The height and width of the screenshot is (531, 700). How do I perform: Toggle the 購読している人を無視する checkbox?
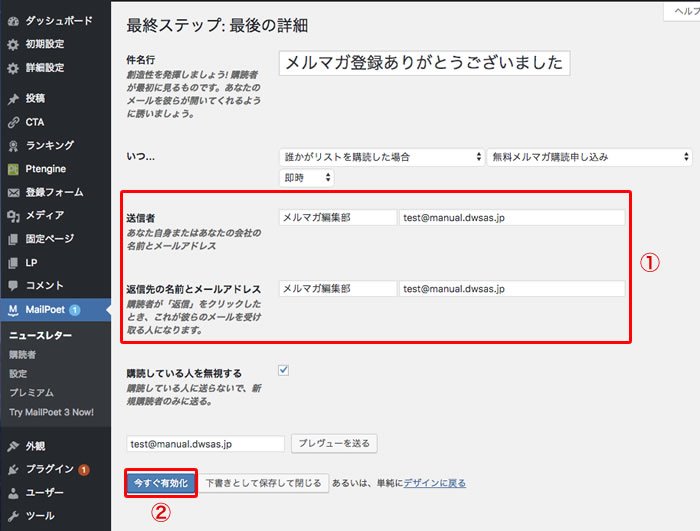coord(284,370)
